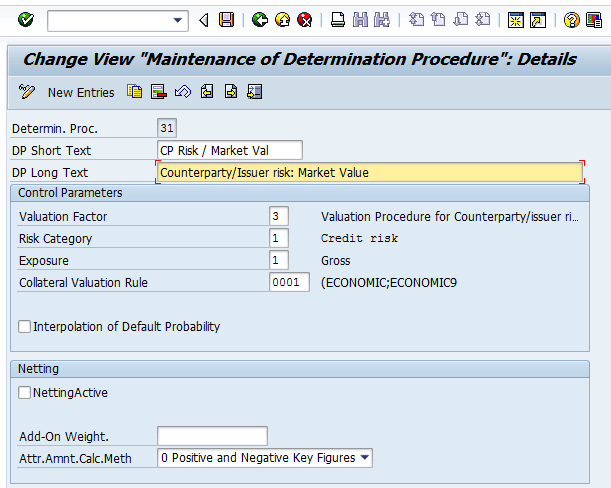Click the green Enter checkmark icon
Image resolution: width=611 pixels, height=488 pixels.
(25, 19)
